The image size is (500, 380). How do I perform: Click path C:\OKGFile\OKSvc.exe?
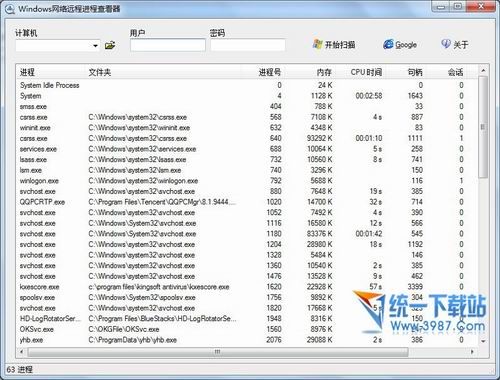[x=124, y=329]
